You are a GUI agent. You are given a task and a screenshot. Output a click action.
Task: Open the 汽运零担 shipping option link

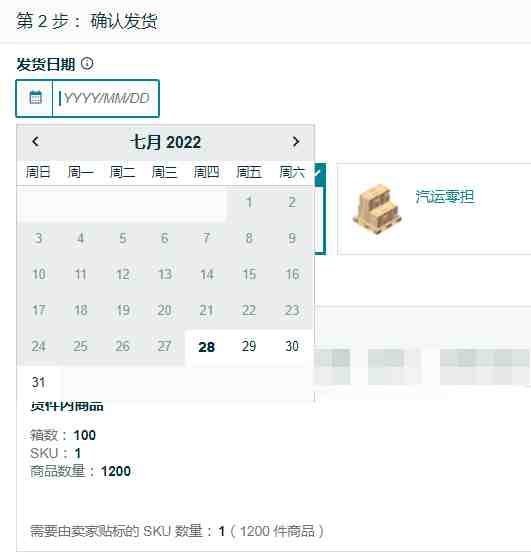[x=445, y=196]
